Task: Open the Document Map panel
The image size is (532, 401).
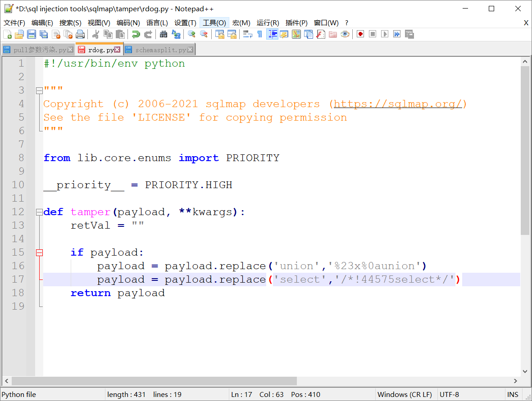Action: pos(296,34)
